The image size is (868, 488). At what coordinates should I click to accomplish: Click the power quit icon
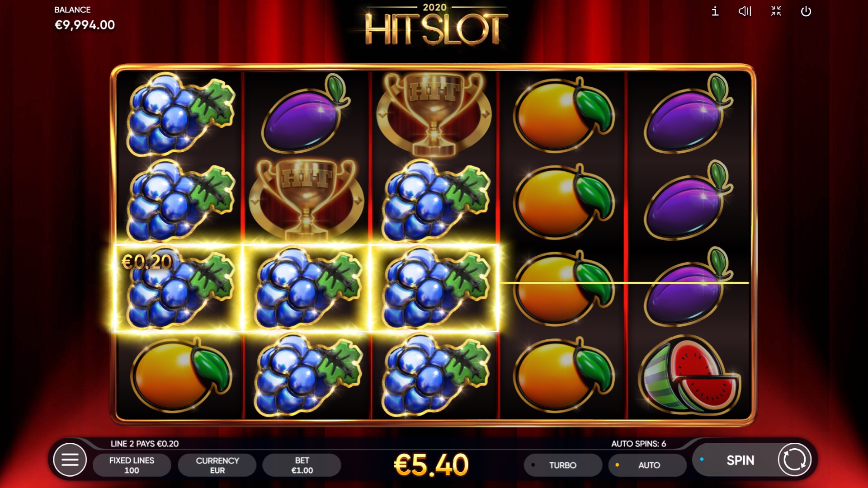[x=806, y=11]
